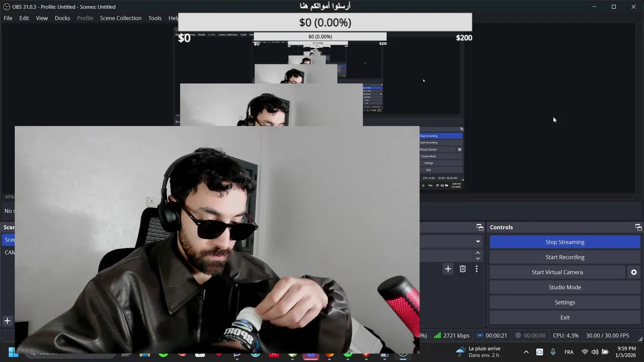Float the Controls dock via its icon

click(x=638, y=227)
